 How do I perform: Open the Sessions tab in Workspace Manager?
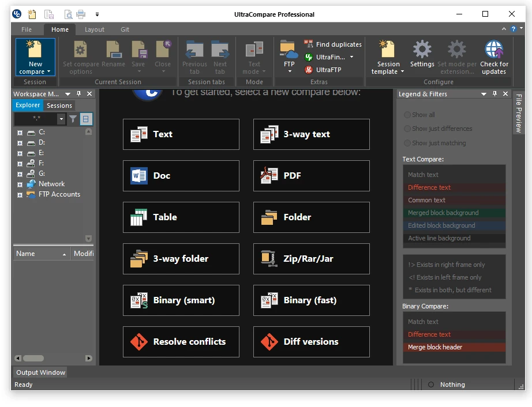click(x=59, y=105)
